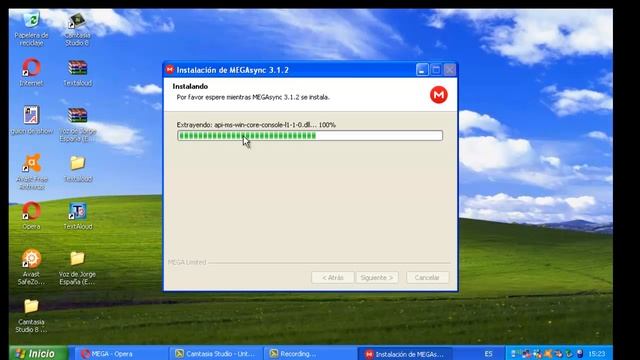Click the 15:23 taskbar clock
The image size is (640, 360).
(x=597, y=354)
